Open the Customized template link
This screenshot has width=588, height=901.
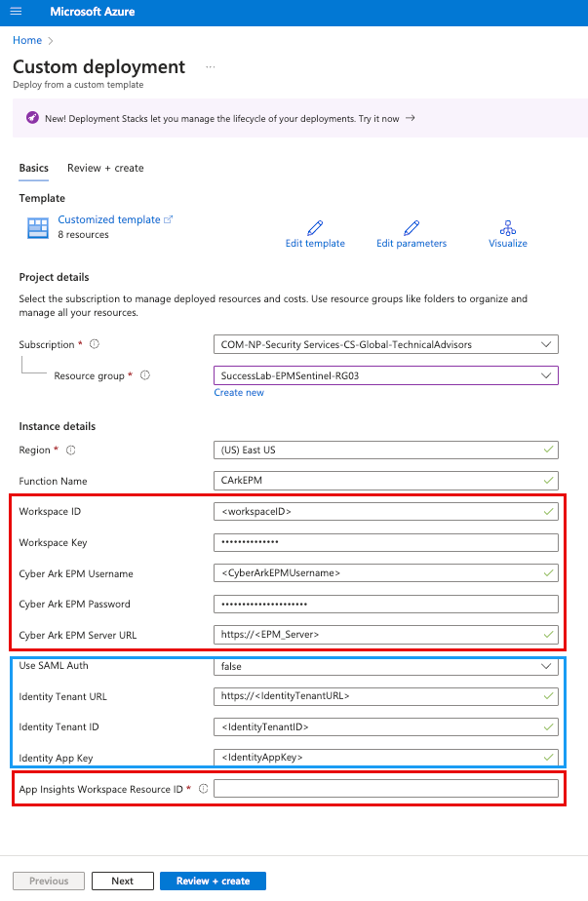click(110, 218)
